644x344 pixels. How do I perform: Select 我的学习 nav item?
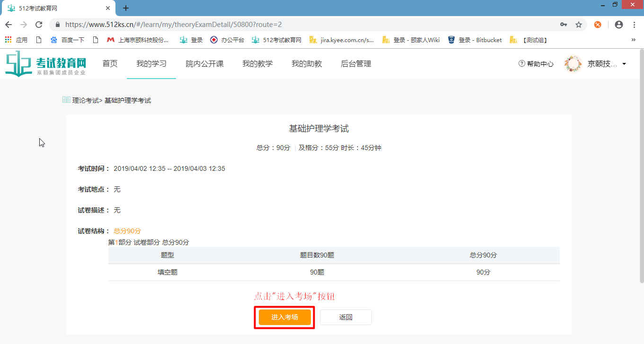(x=151, y=64)
